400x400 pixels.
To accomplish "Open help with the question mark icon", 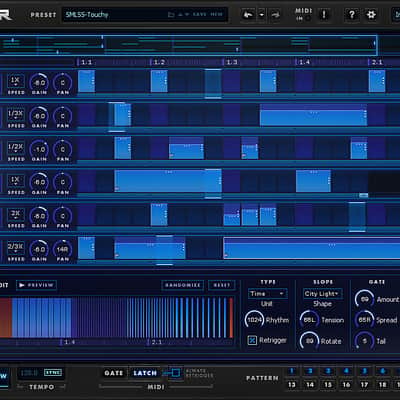I will pos(351,15).
